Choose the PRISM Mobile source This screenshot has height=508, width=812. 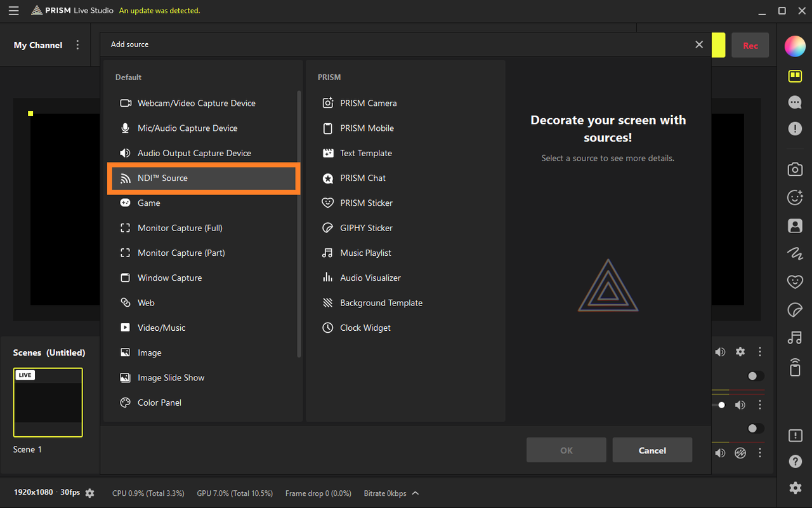(406, 128)
